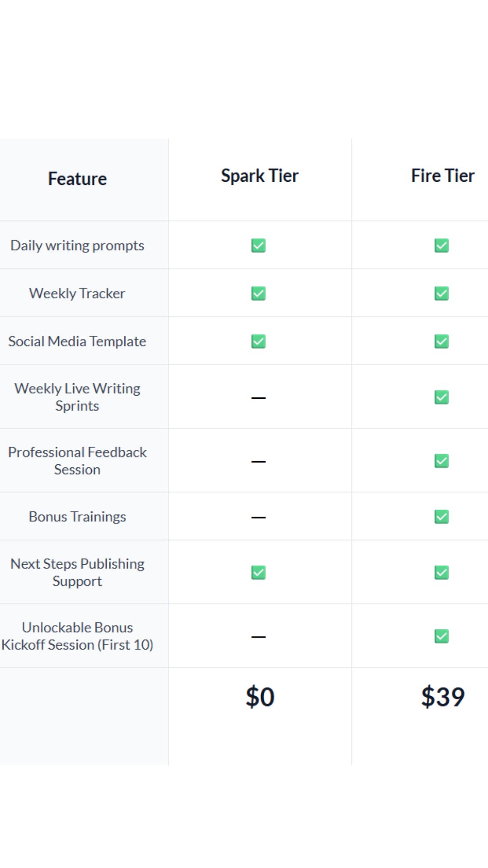Click Spark Tier checkmark for Daily writing prompts
The height and width of the screenshot is (868, 488).
[x=258, y=245]
